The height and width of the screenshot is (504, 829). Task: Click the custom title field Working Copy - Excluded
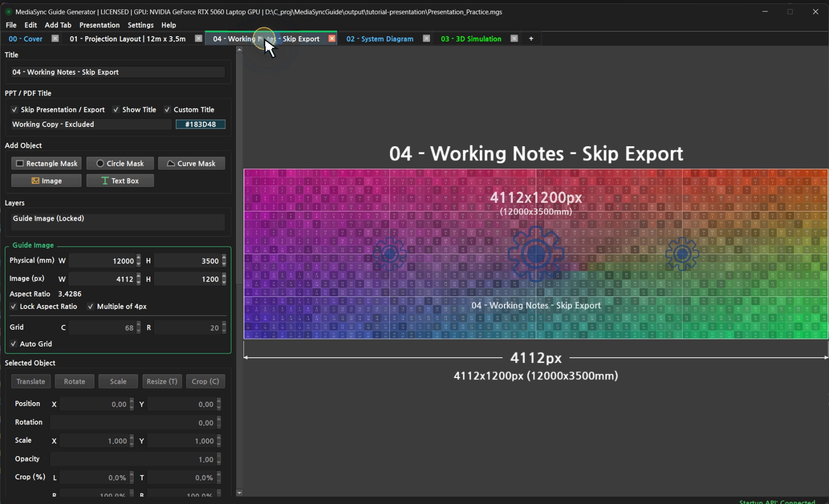(91, 124)
